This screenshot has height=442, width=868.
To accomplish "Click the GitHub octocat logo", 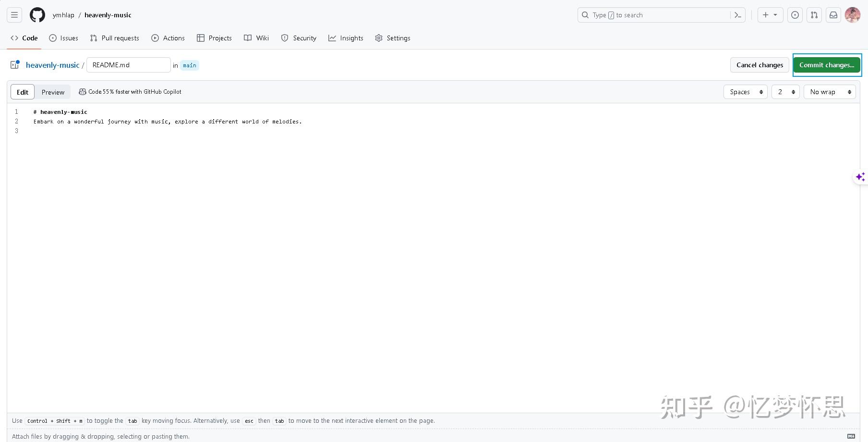I will pyautogui.click(x=37, y=15).
